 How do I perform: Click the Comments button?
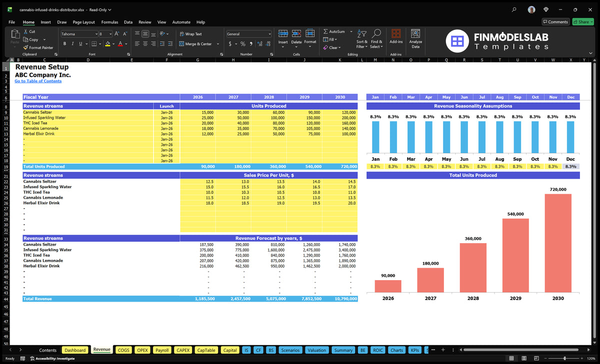[555, 22]
